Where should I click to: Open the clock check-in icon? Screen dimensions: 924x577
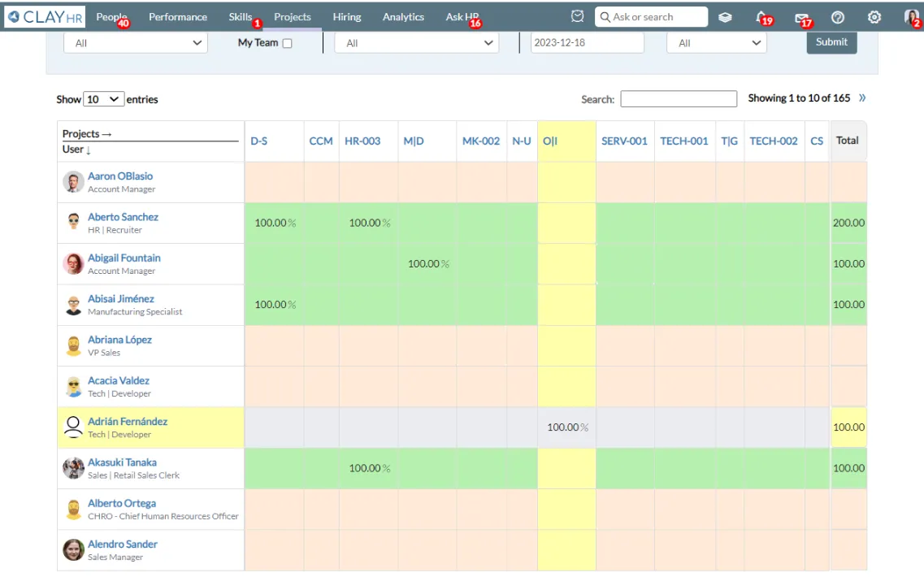[578, 16]
